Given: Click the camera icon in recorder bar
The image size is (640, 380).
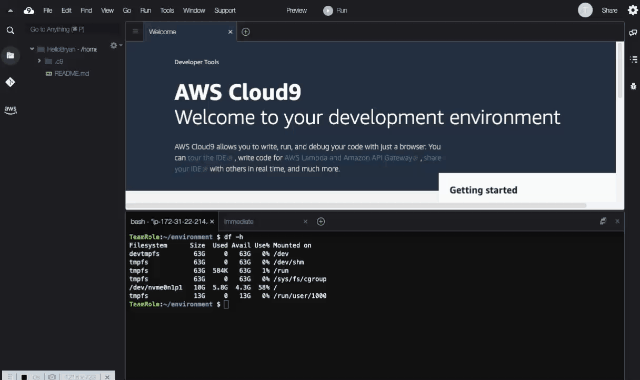Looking at the screenshot, I should (52, 377).
